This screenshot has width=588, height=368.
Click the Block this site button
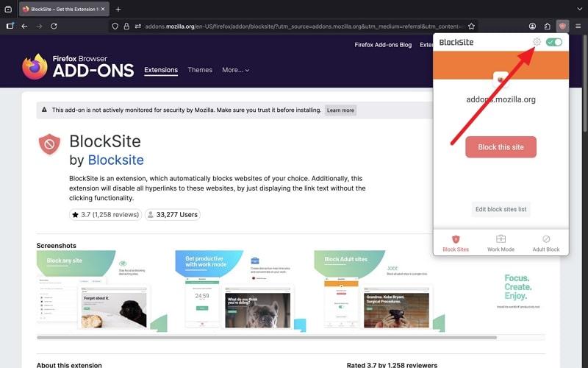click(x=501, y=147)
